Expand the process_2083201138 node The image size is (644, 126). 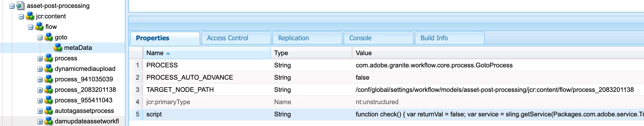[x=40, y=90]
